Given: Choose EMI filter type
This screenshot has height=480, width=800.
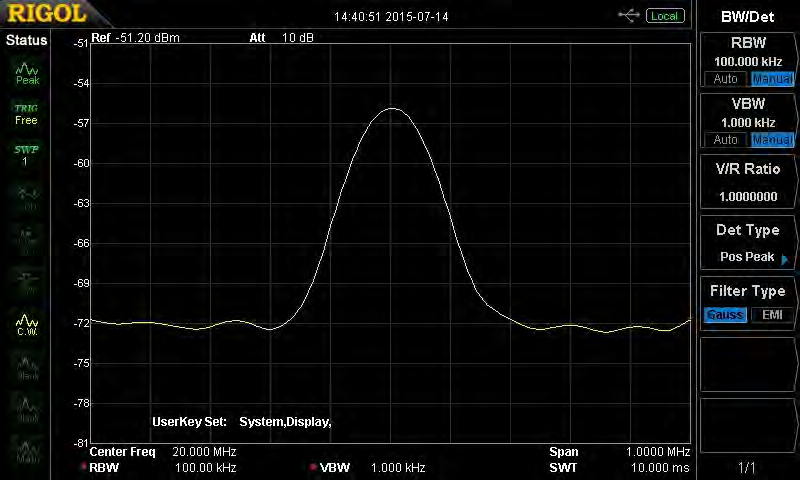Looking at the screenshot, I should 772,315.
